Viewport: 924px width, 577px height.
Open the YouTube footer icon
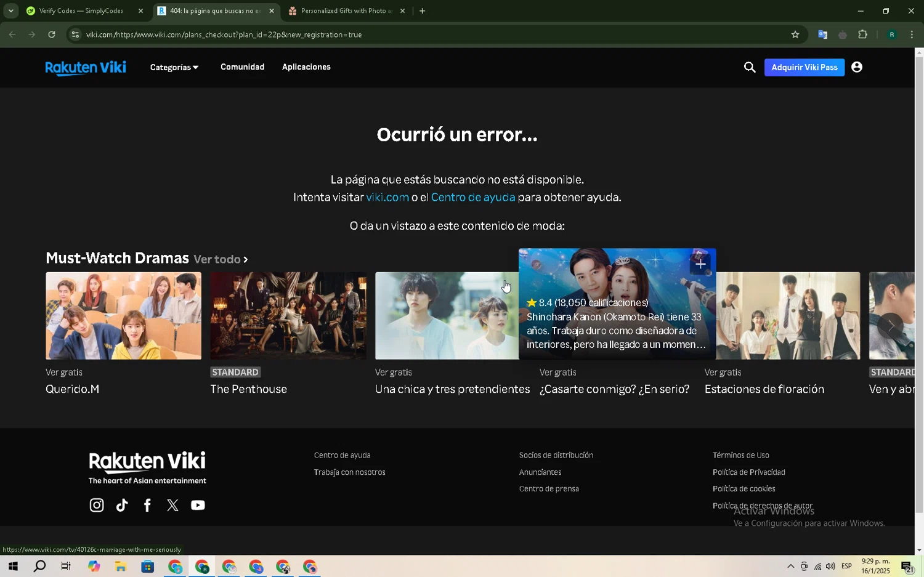pos(198,505)
